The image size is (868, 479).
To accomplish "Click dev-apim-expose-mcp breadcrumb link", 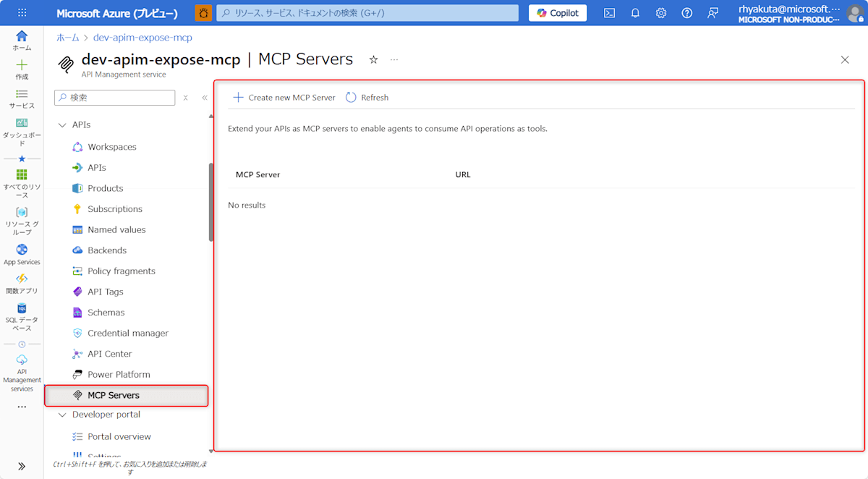I will pos(142,38).
